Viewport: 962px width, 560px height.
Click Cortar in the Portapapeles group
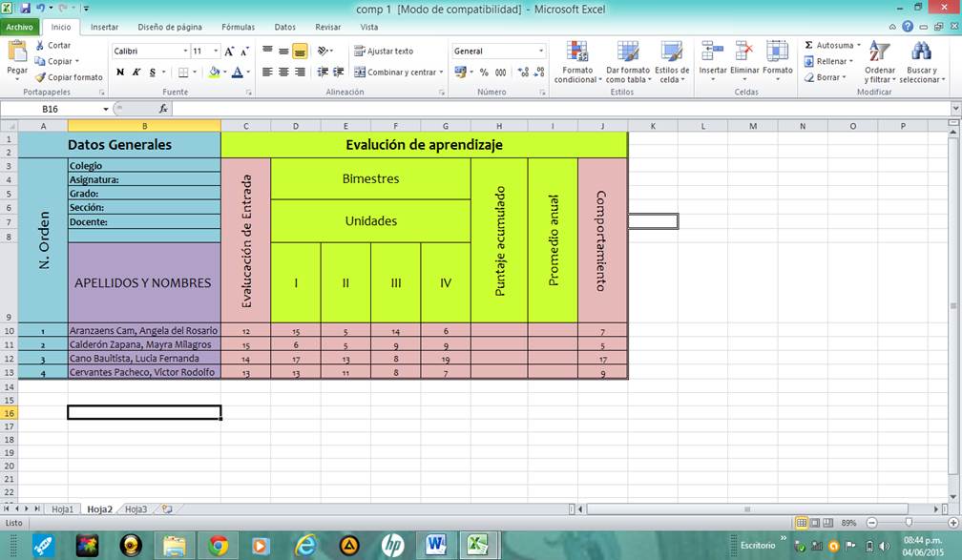[x=52, y=45]
